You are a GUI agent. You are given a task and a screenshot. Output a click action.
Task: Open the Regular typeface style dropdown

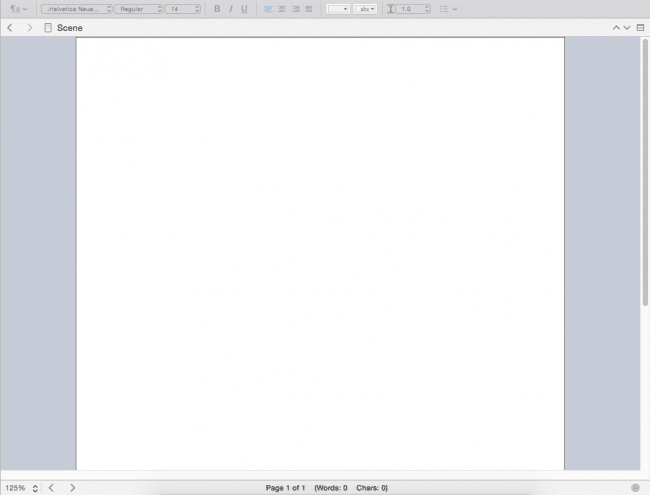point(138,9)
